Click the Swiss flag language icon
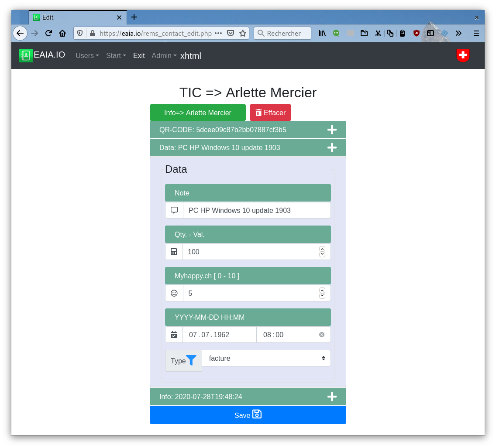Screen dimensions: 496x448 pyautogui.click(x=463, y=55)
